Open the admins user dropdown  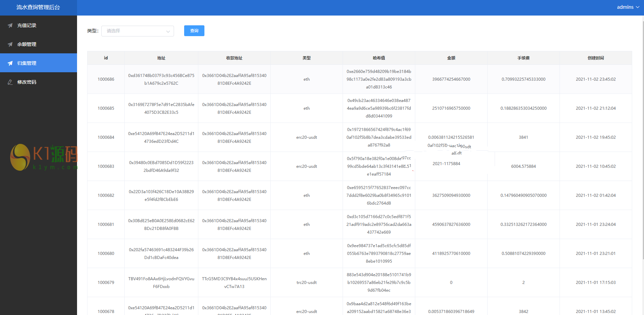628,7
